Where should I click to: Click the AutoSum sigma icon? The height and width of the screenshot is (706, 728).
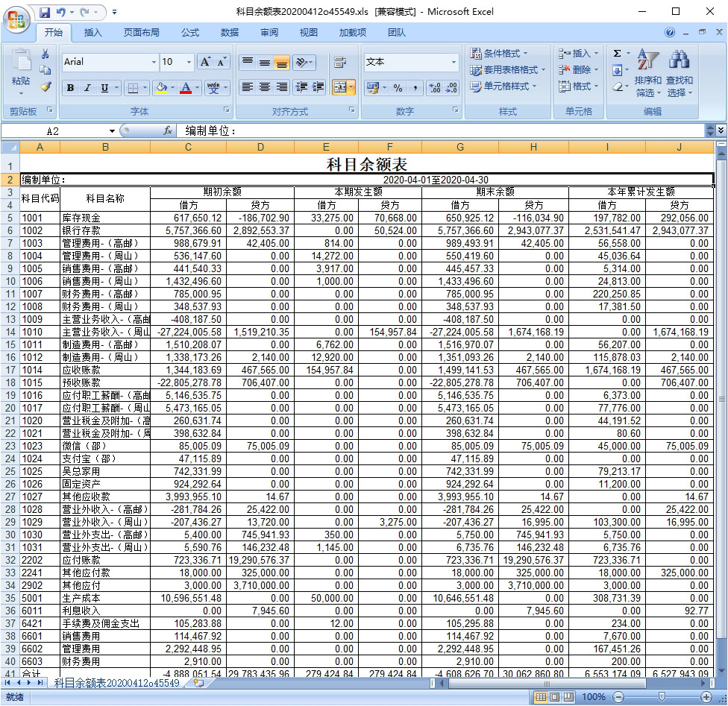[x=617, y=54]
